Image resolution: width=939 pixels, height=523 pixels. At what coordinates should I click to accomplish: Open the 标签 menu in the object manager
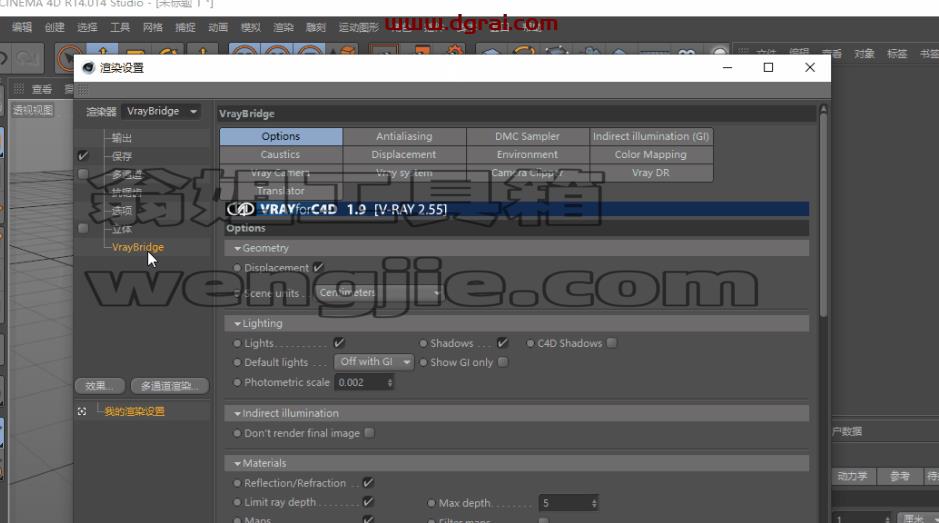pos(896,53)
